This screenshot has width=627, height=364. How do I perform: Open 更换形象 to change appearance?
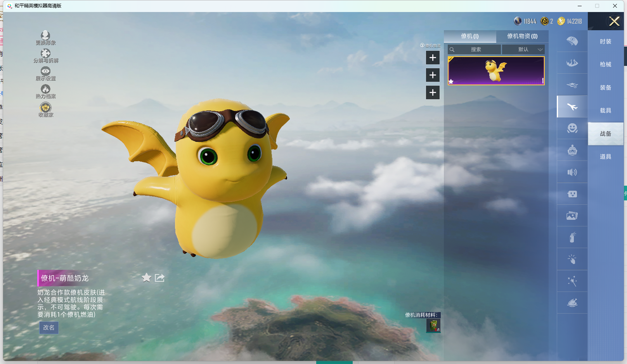coord(46,38)
